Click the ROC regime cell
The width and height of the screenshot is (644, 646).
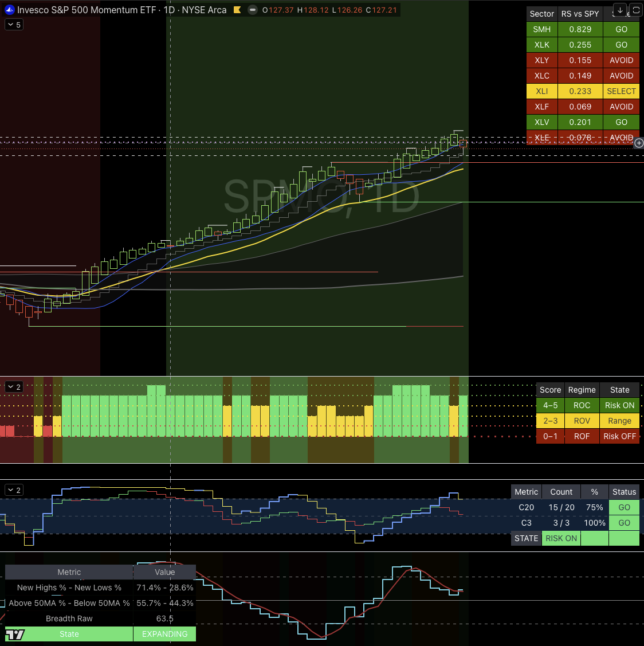click(x=582, y=405)
